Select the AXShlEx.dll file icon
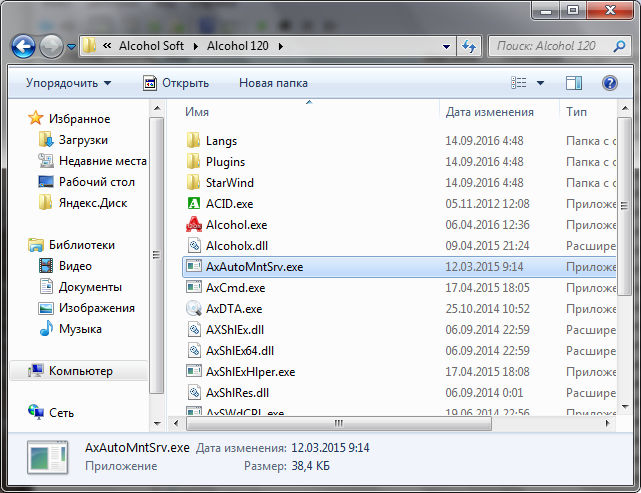Screen dimensions: 641x493 (194, 329)
